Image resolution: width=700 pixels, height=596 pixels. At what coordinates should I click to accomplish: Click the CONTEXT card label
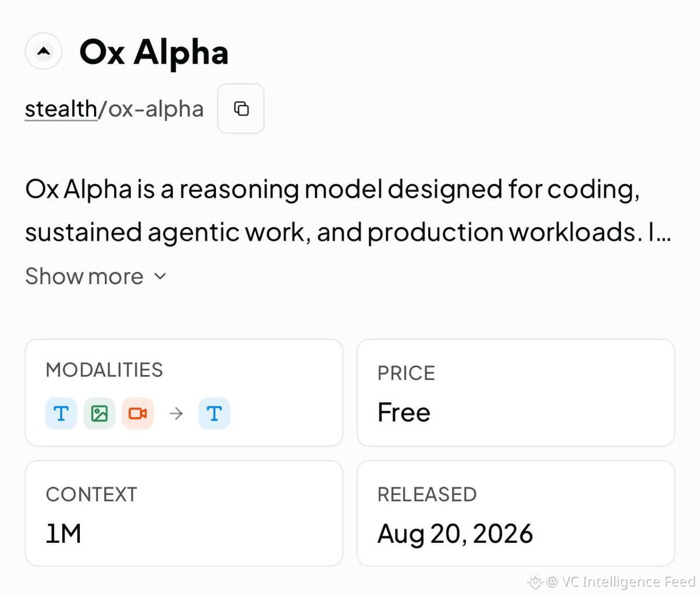pos(91,494)
